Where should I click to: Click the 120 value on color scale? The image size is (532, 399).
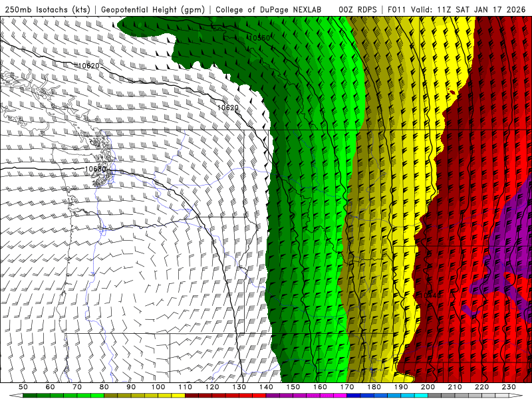click(x=212, y=387)
